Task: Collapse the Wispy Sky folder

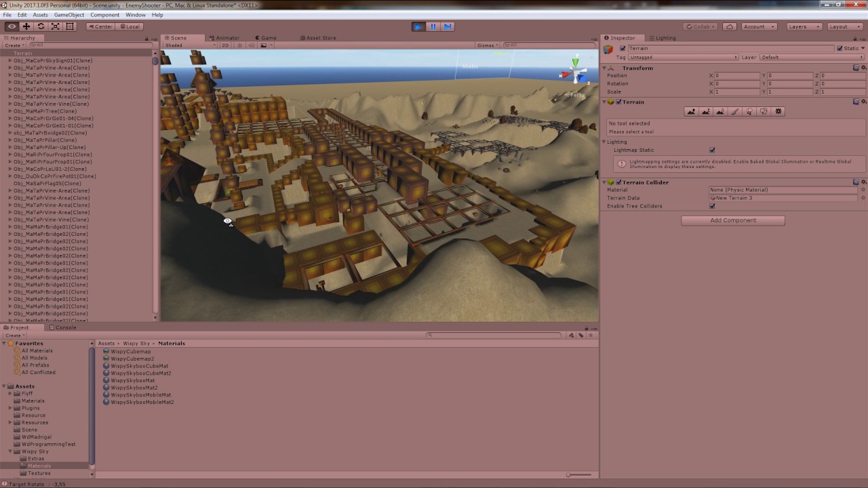Action: pyautogui.click(x=11, y=451)
